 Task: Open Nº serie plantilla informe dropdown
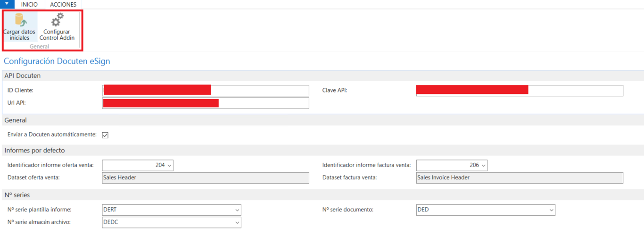[x=237, y=210]
